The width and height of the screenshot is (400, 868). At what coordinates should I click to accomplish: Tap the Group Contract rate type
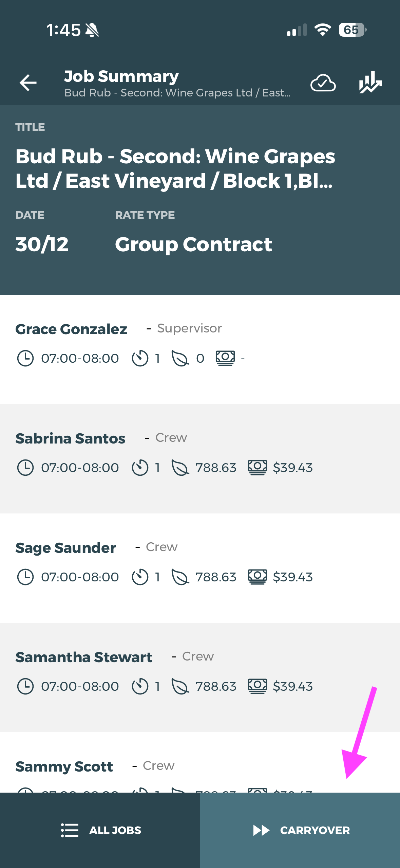(x=193, y=245)
